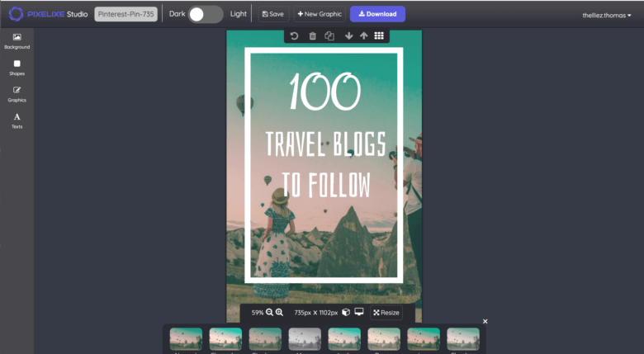Send layer backward with down arrow
This screenshot has width=644, height=354.
348,36
